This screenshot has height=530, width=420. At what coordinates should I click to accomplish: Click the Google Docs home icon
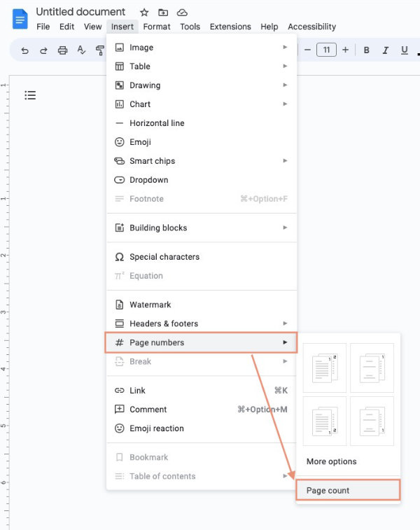tap(20, 19)
